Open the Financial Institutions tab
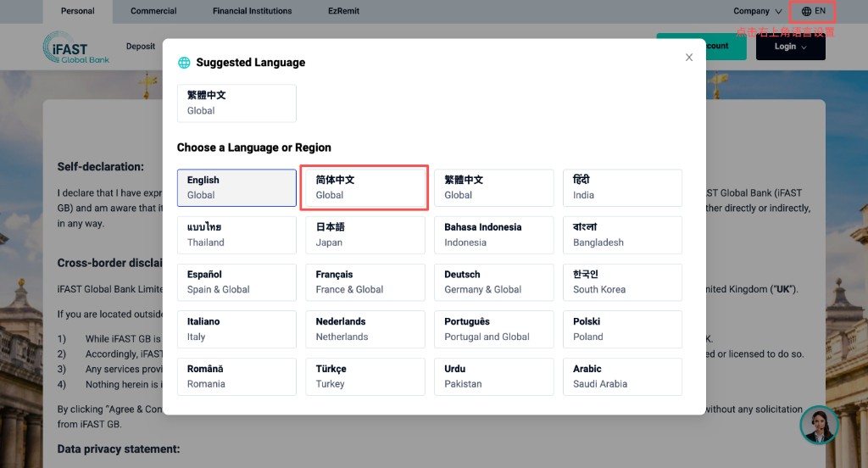 tap(252, 11)
